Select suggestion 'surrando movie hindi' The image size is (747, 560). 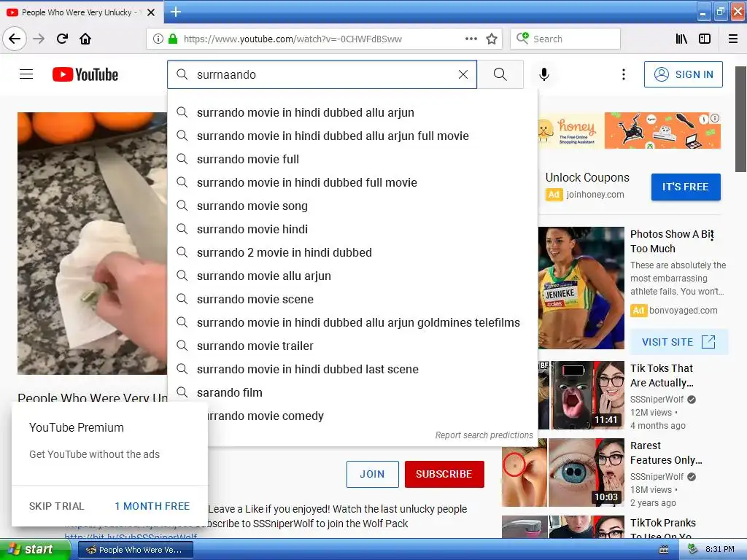pos(352,229)
